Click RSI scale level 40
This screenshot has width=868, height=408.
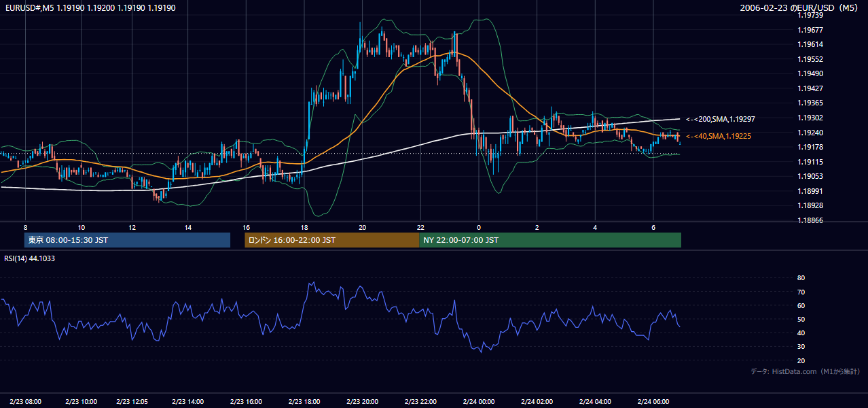(x=801, y=333)
